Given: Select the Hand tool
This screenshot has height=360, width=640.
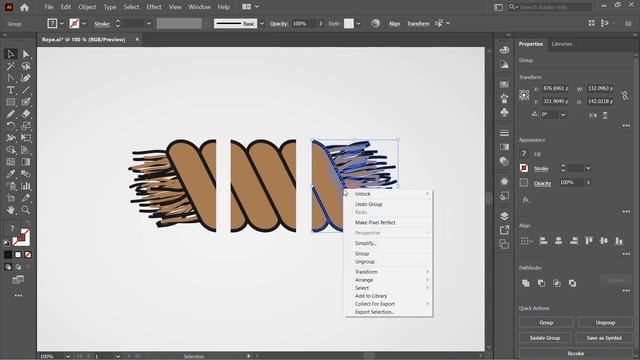Looking at the screenshot, I should click(x=11, y=210).
